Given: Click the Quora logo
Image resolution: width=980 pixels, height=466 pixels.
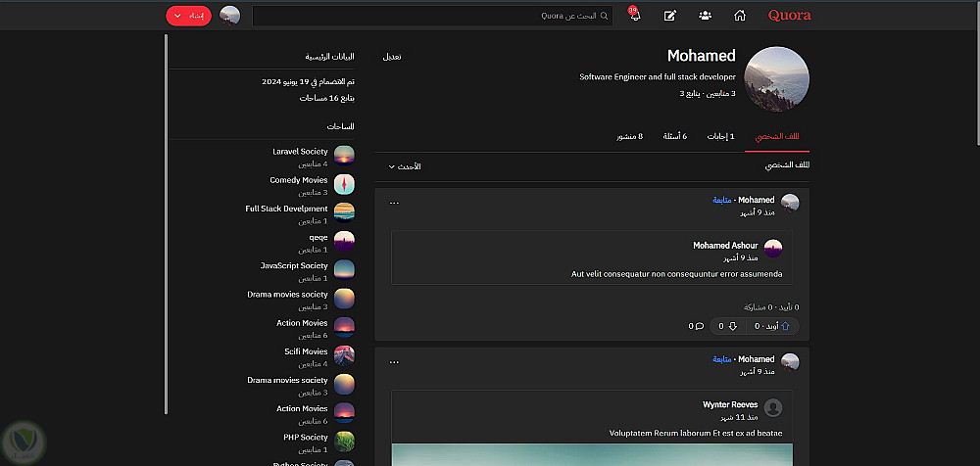Looking at the screenshot, I should [789, 16].
